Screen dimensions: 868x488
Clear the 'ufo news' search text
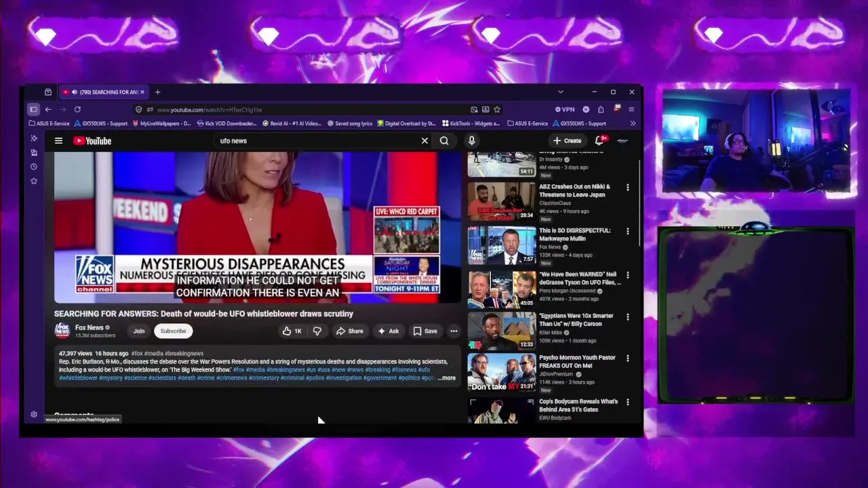click(x=425, y=141)
